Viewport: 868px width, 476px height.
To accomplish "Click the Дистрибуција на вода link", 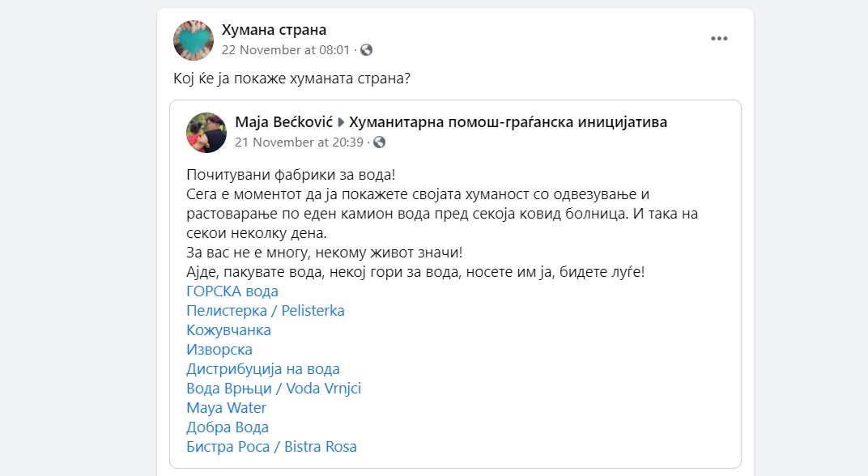I will [x=263, y=369].
